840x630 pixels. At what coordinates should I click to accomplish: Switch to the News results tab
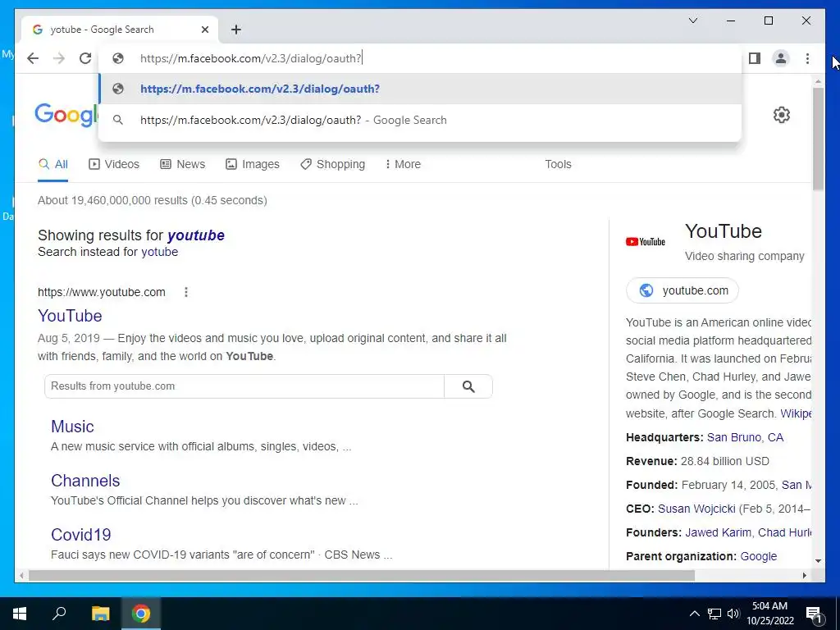click(183, 164)
